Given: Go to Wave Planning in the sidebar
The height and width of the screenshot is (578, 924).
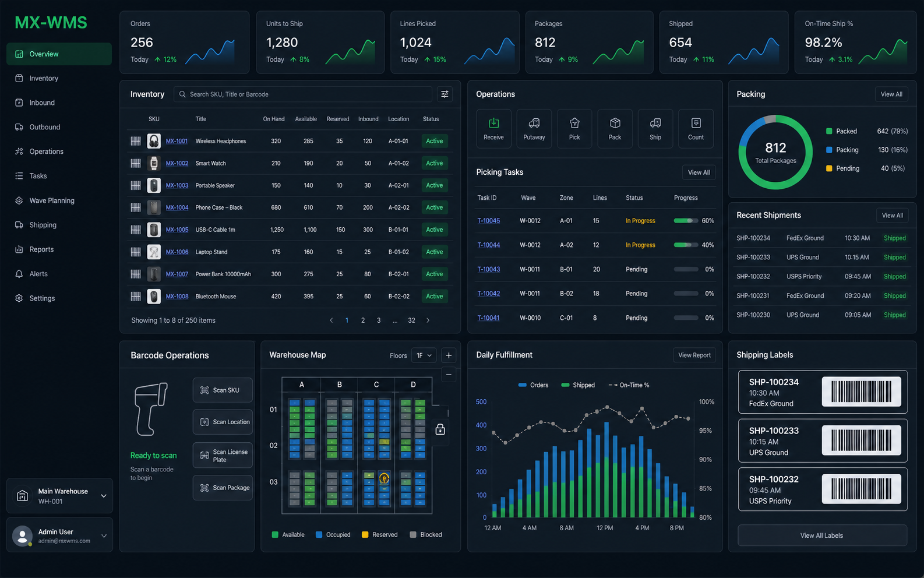Looking at the screenshot, I should tap(52, 200).
